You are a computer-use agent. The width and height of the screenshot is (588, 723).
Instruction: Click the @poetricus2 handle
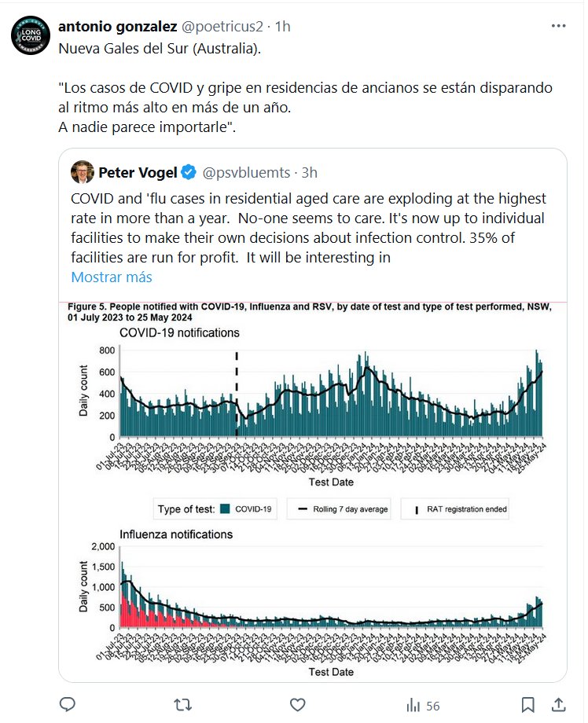pos(222,26)
